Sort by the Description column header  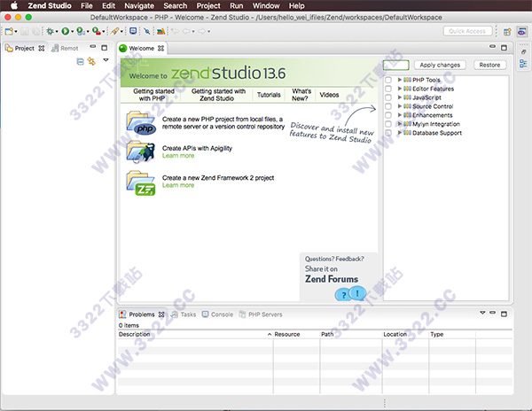tap(195, 335)
